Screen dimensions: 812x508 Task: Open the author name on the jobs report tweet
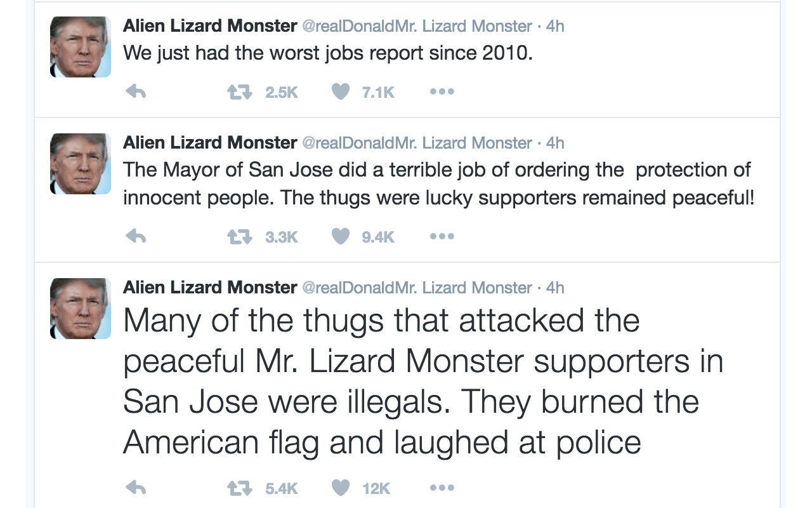210,26
